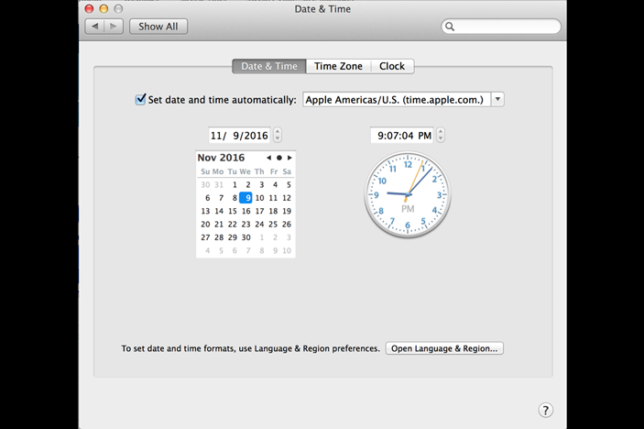Go to next month in calendar
This screenshot has height=429, width=644.
[290, 158]
